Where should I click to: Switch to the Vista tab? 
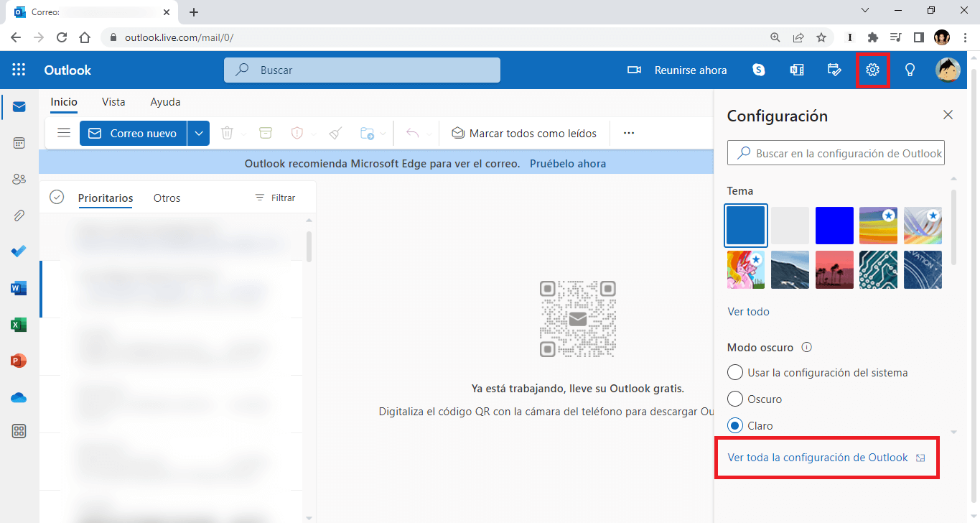113,102
